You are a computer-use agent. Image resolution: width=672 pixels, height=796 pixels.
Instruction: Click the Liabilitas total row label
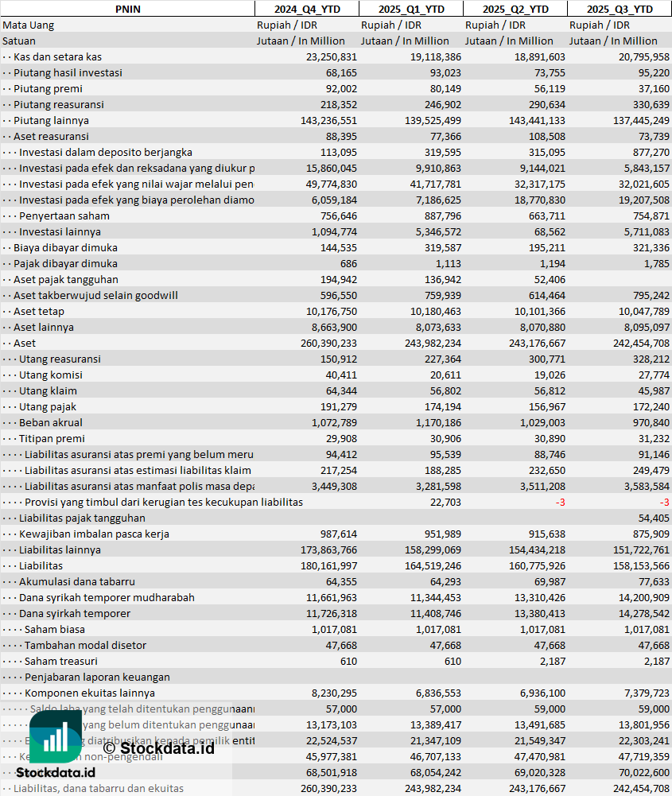tap(41, 565)
